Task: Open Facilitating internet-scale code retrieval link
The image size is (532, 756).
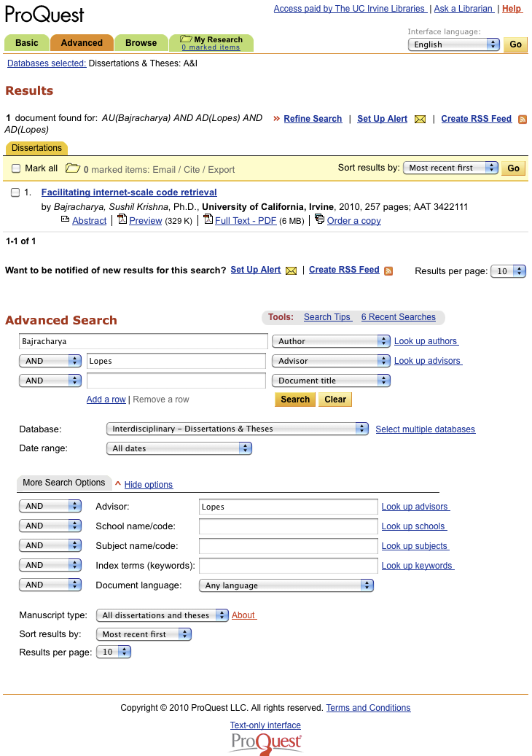Action: pos(129,192)
